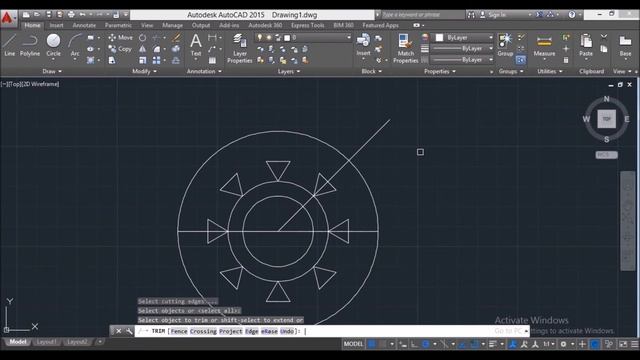Click the Undo icon in quick access toolbar
Screen dimensions: 640x360
(82, 15)
